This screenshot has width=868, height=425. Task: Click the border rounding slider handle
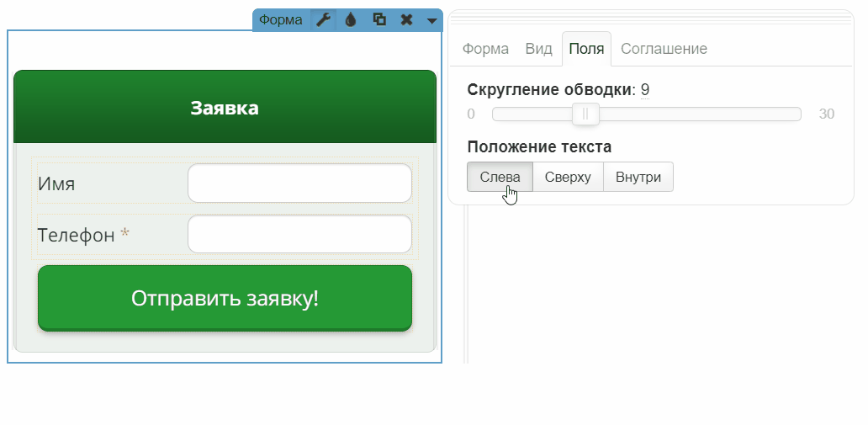click(585, 114)
